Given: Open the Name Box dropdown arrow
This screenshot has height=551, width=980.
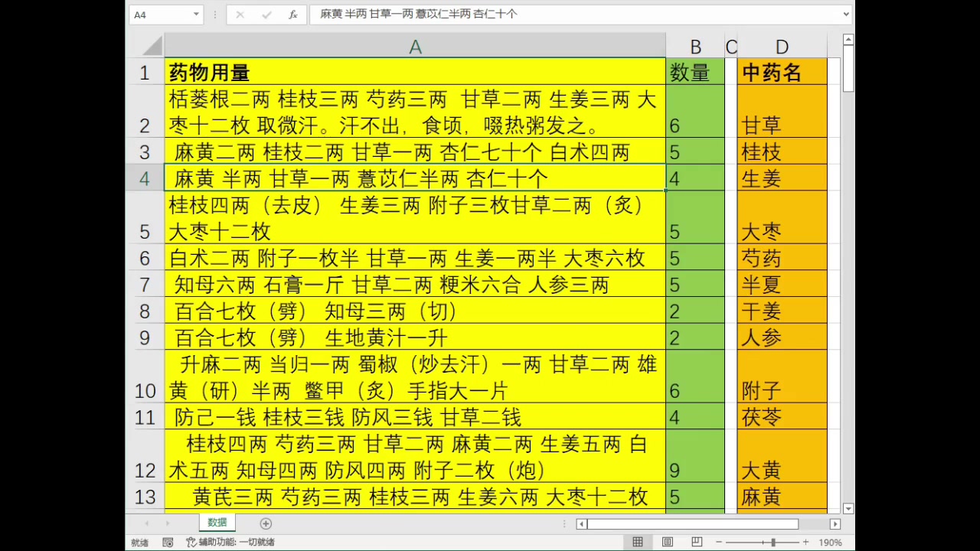Looking at the screenshot, I should (196, 15).
